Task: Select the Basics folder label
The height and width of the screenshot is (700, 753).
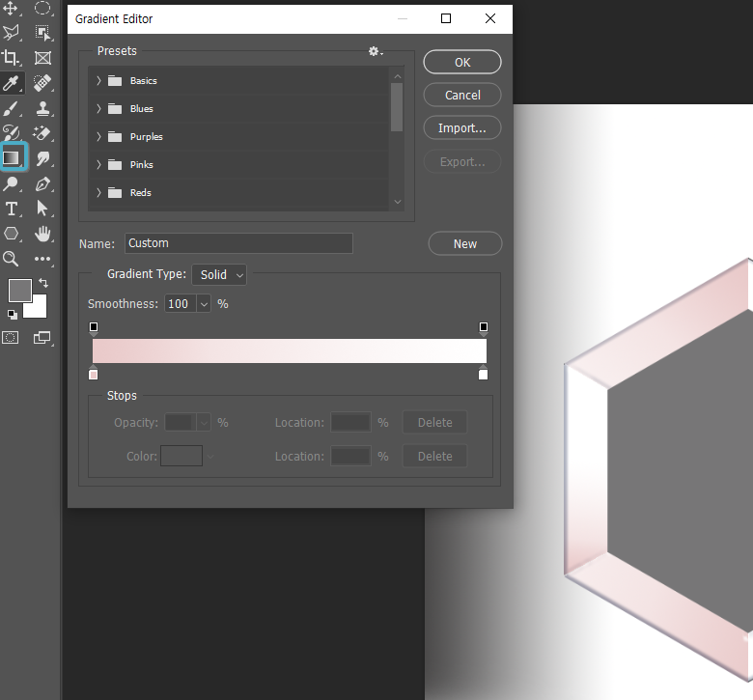Action: [x=144, y=81]
